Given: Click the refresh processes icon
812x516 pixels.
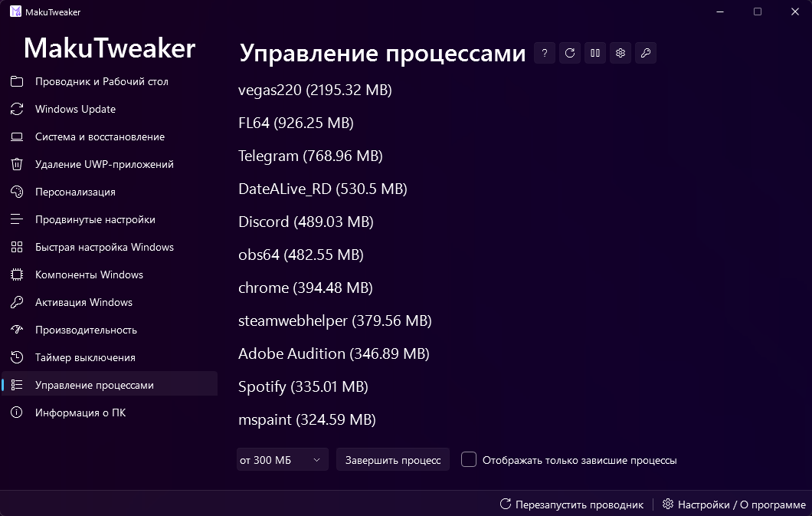Looking at the screenshot, I should coord(569,53).
